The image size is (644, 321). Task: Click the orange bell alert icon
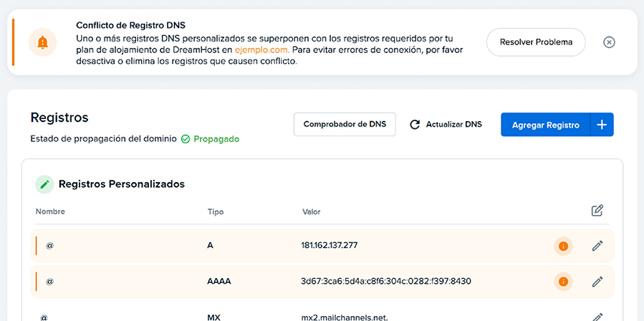click(x=42, y=42)
